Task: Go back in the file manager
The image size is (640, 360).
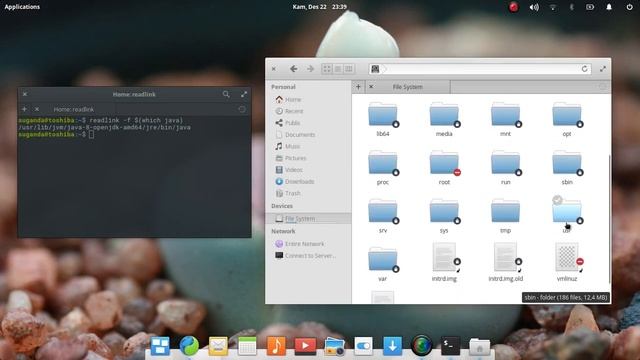Action: [293, 69]
